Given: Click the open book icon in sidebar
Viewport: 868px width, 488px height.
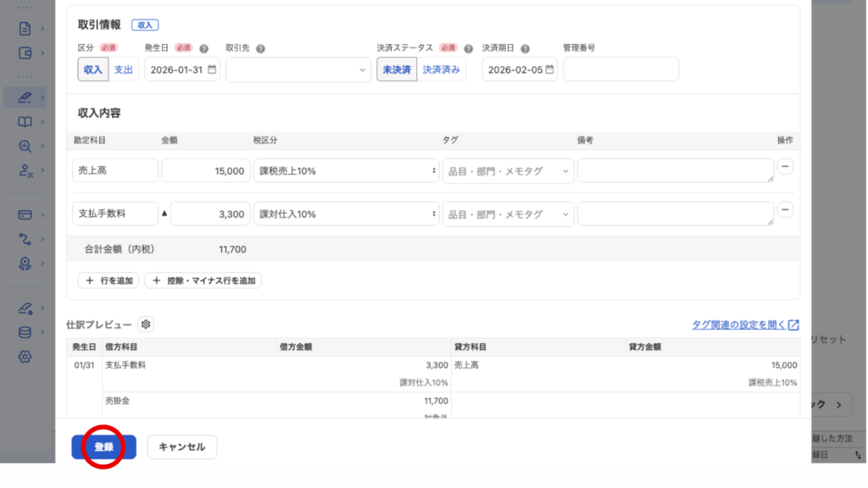Looking at the screenshot, I should pos(25,122).
